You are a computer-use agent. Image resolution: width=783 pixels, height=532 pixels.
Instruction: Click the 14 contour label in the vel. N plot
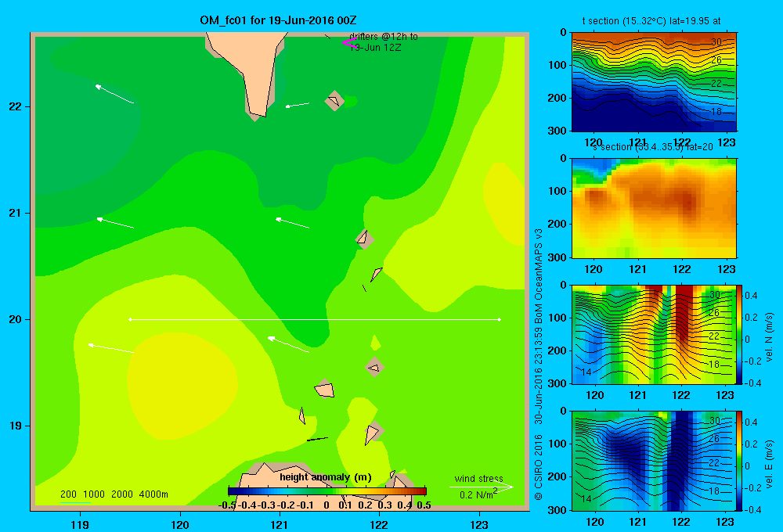point(586,372)
